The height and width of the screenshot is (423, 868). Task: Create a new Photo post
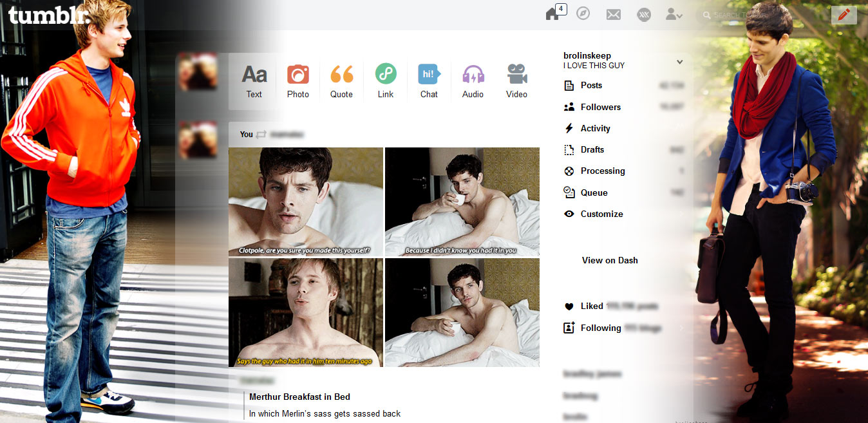[298, 81]
